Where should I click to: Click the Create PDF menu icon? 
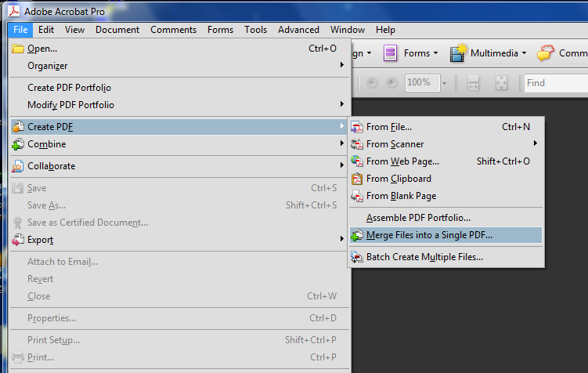(18, 127)
